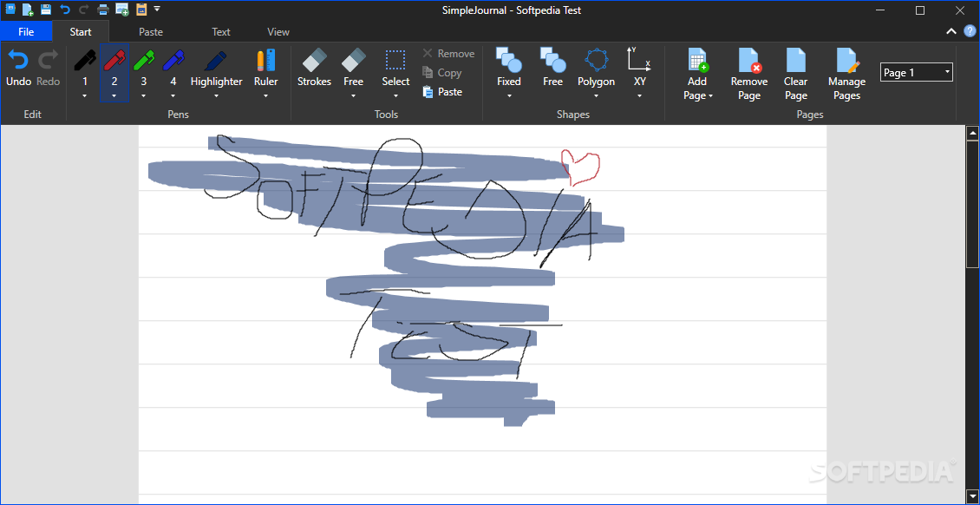Click the insert image icon in title bar
The width and height of the screenshot is (980, 505).
[x=122, y=10]
